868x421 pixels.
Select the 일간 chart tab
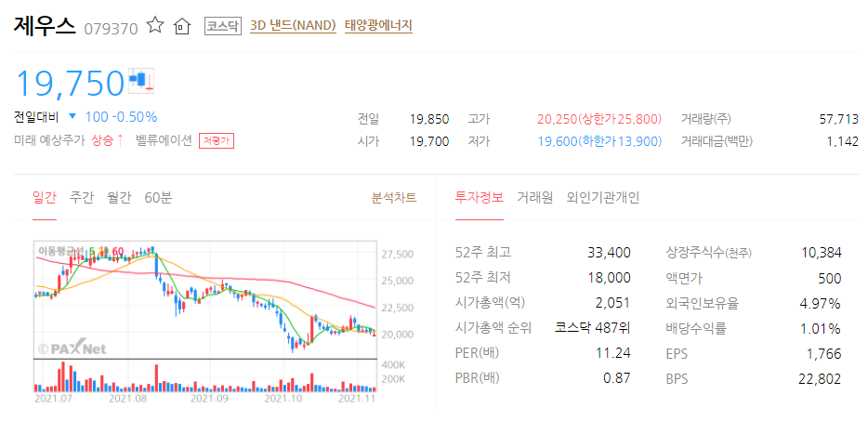click(45, 198)
